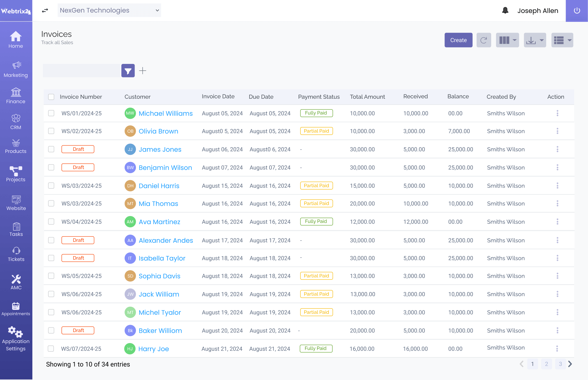Go to previous page arrow
Image resolution: width=588 pixels, height=380 pixels.
pos(522,364)
